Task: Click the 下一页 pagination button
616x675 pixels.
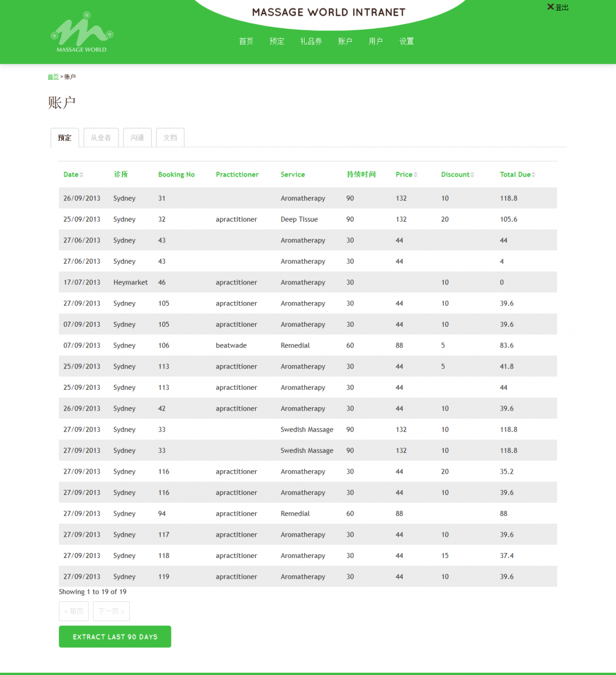Action: coord(111,611)
